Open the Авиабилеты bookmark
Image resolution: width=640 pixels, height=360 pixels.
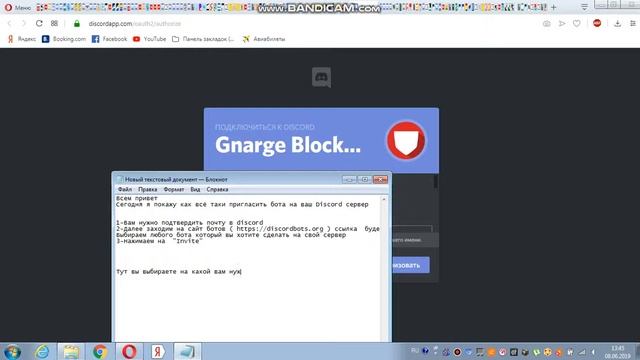tap(264, 39)
